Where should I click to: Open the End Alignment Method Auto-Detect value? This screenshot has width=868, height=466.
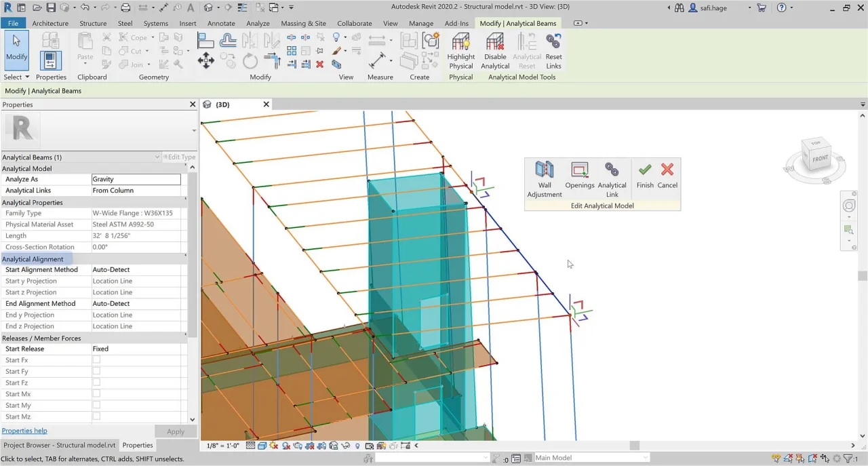(138, 303)
